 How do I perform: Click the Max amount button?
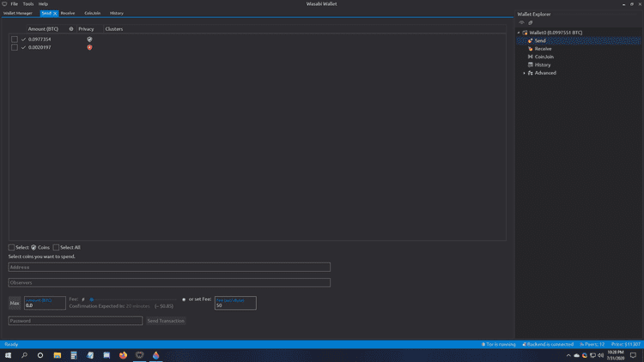[x=15, y=303]
